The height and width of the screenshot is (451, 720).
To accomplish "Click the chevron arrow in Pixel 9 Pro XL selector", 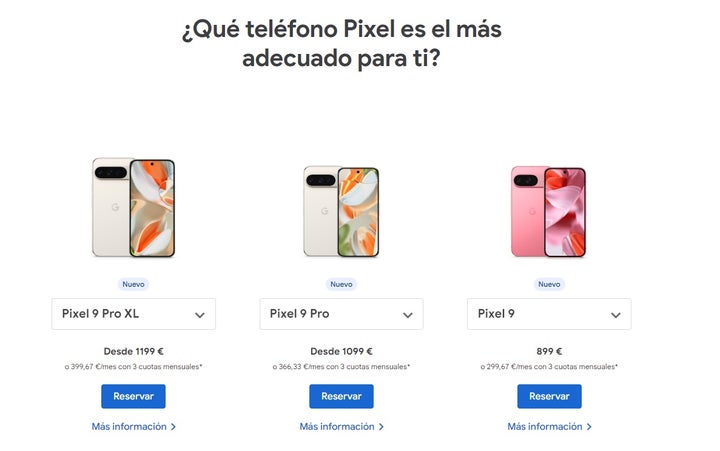I will pos(200,315).
